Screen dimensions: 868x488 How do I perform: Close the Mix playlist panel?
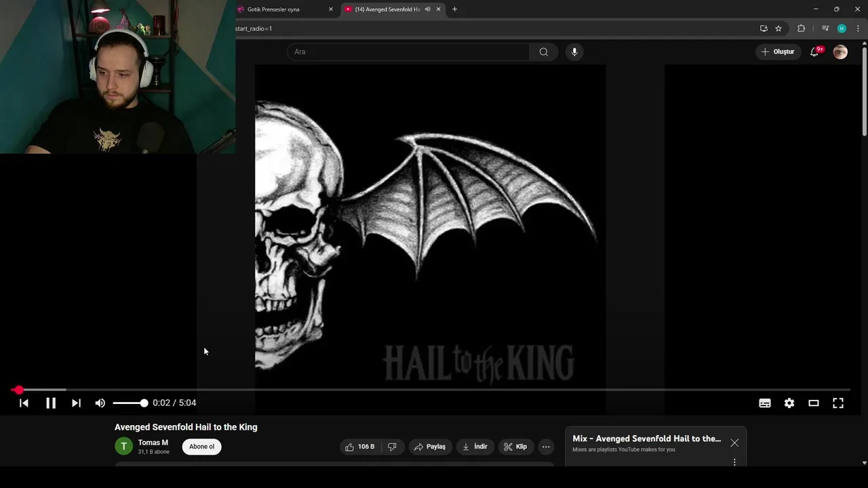coord(734,443)
